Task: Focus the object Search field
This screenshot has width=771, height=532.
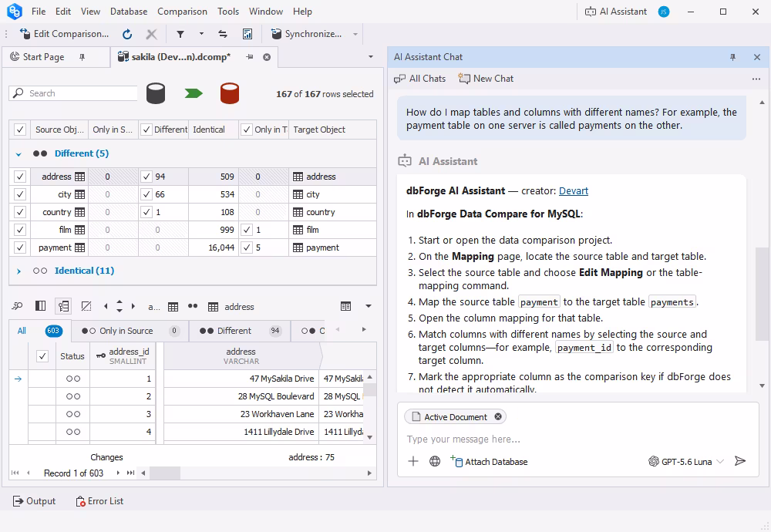Action: coord(72,93)
